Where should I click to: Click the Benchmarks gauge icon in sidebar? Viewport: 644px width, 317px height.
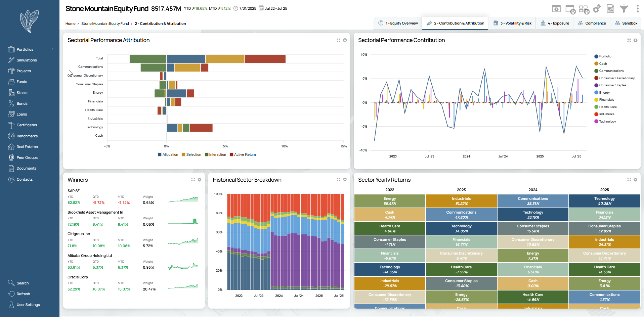(x=11, y=136)
